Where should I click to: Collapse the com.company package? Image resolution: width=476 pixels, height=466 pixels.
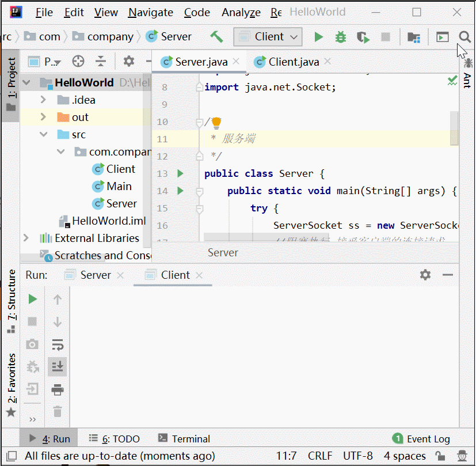point(61,151)
